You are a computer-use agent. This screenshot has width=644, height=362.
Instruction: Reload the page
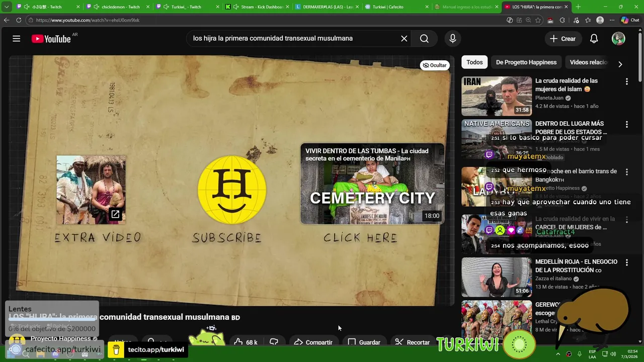click(19, 20)
